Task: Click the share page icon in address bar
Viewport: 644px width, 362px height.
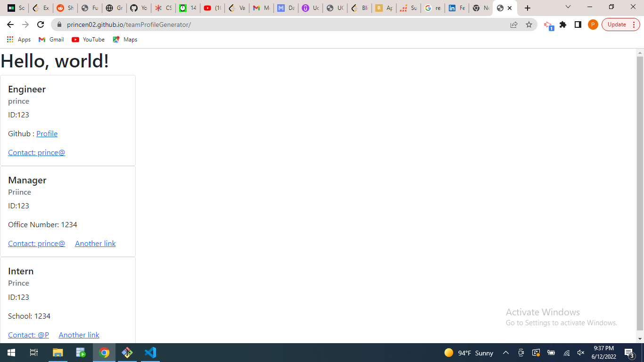Action: (514, 25)
